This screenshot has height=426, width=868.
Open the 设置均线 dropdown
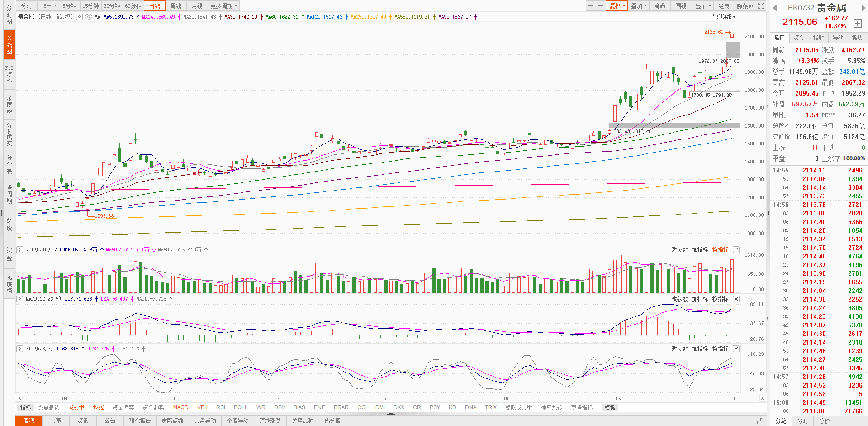click(722, 17)
